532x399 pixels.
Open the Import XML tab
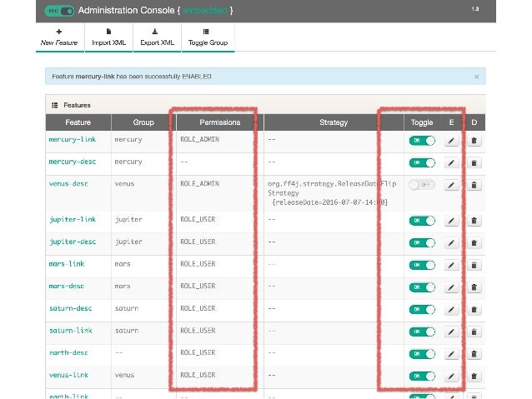(x=108, y=37)
